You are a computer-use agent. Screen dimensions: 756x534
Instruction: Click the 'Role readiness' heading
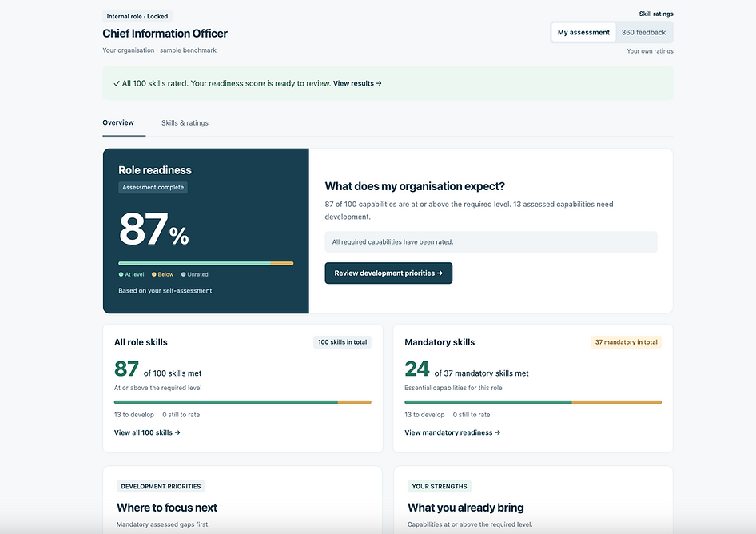(x=155, y=170)
